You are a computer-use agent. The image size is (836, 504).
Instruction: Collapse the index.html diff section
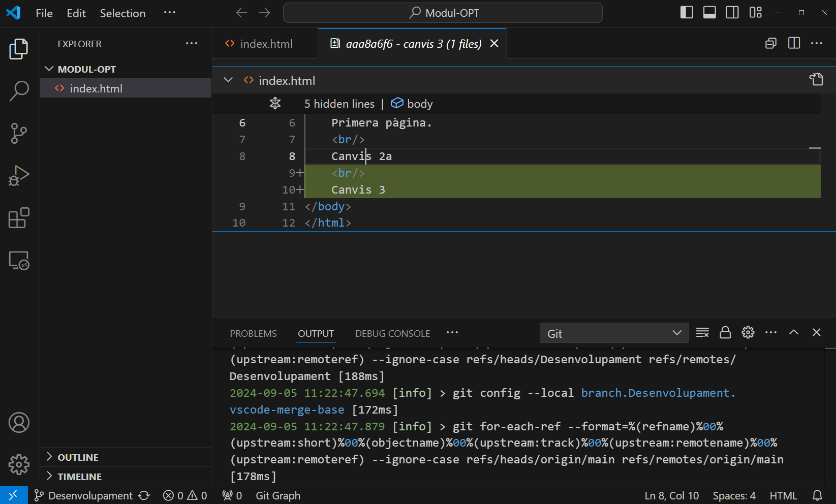pyautogui.click(x=228, y=80)
